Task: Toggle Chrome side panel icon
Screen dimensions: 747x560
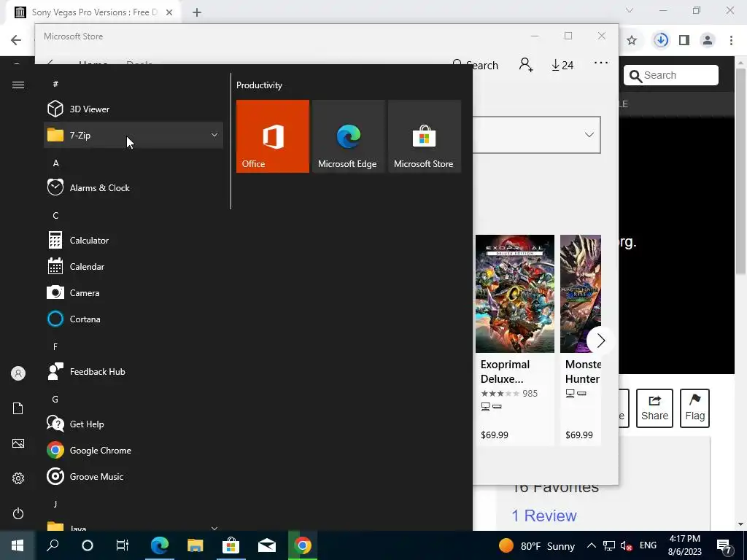Action: pyautogui.click(x=684, y=41)
